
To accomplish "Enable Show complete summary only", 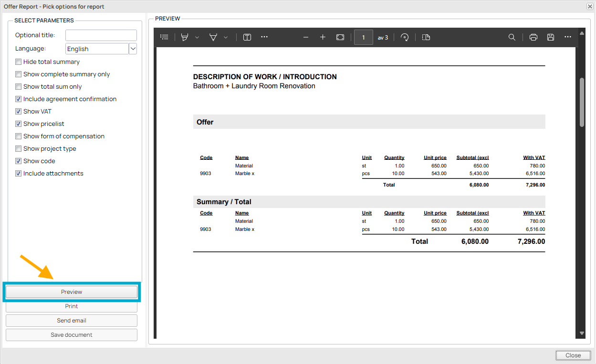I will point(19,74).
